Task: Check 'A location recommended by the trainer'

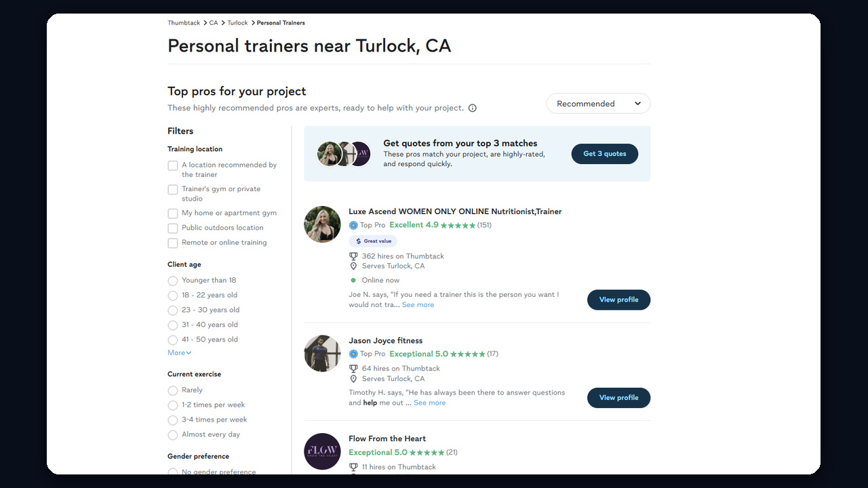Action: pyautogui.click(x=173, y=165)
